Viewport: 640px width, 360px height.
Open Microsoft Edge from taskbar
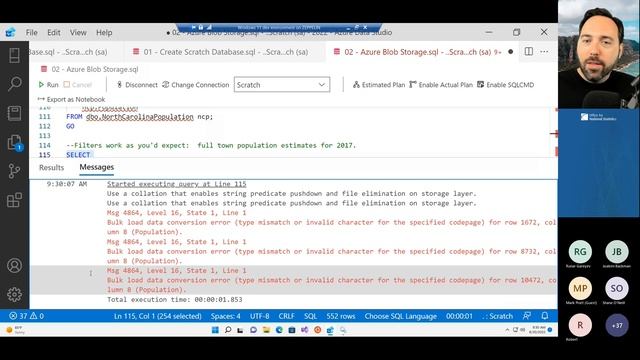(x=279, y=330)
